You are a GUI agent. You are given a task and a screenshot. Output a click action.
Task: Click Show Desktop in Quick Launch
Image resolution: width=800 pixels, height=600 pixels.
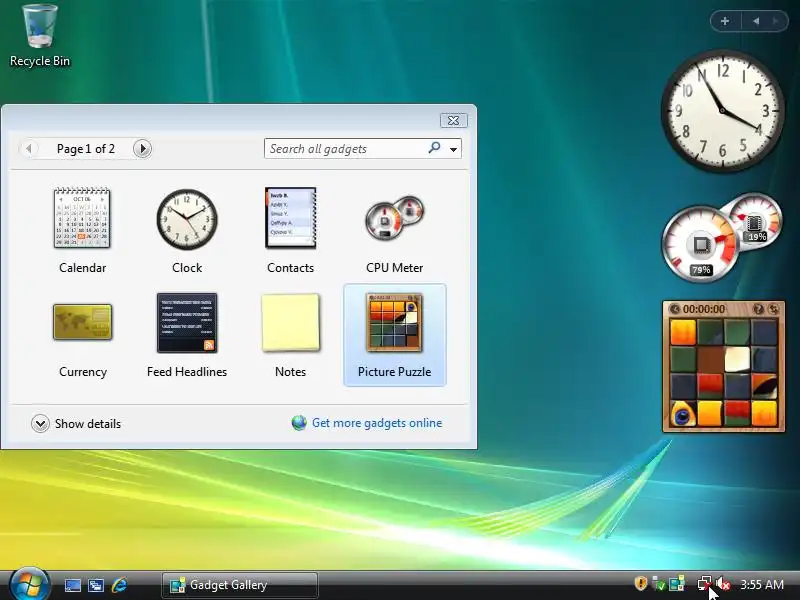[x=72, y=585]
